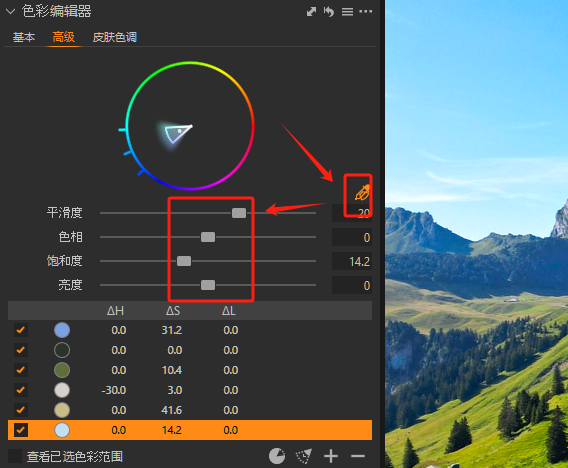Reset the color editor with undo arrow

tap(329, 12)
